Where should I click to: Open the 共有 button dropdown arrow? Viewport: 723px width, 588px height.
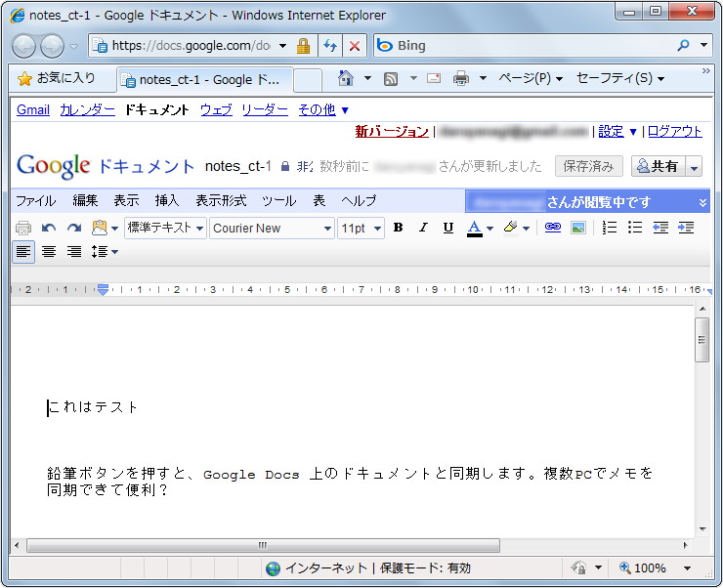(694, 166)
